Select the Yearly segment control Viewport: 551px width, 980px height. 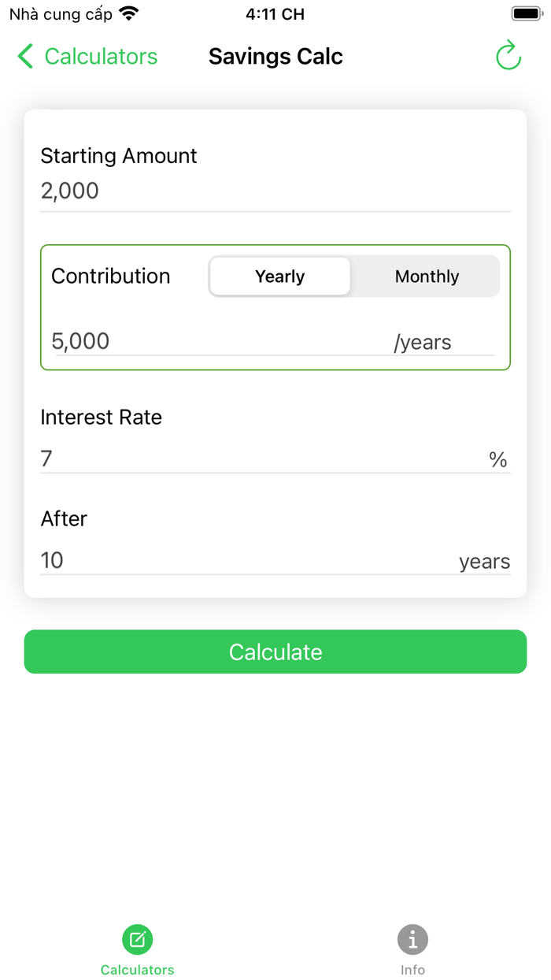click(279, 276)
